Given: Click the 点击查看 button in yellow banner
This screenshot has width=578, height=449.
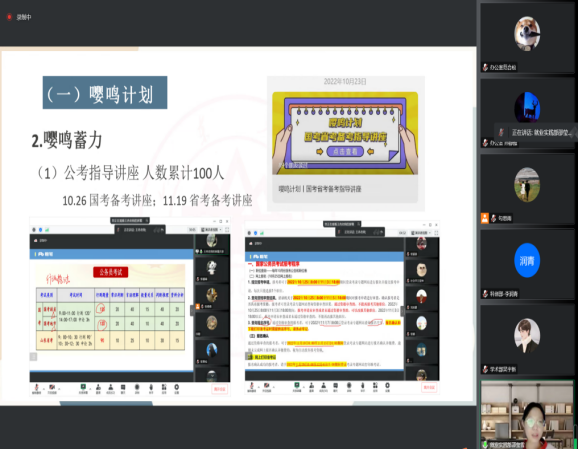Looking at the screenshot, I should pos(345,152).
